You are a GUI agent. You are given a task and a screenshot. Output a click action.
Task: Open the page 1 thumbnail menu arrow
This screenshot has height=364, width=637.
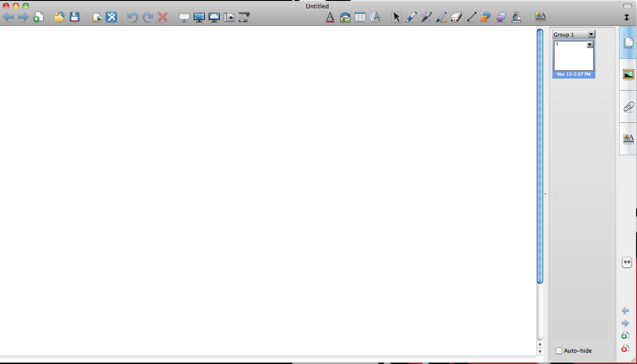[x=590, y=45]
